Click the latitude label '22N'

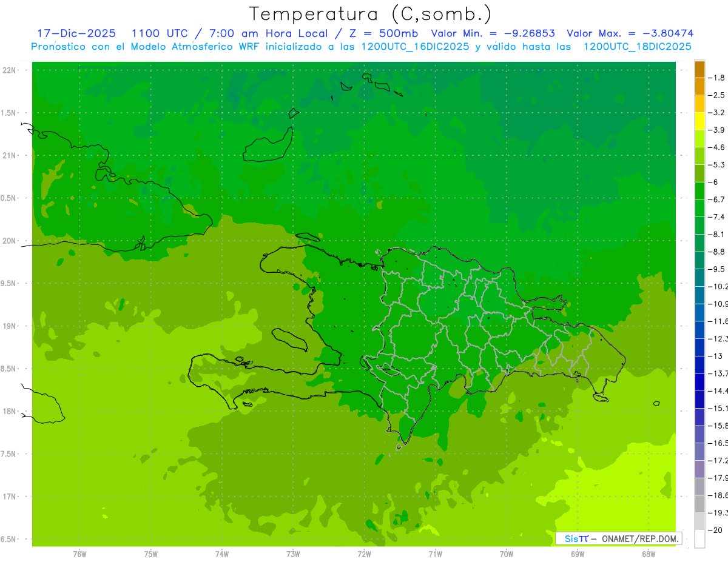(x=10, y=70)
